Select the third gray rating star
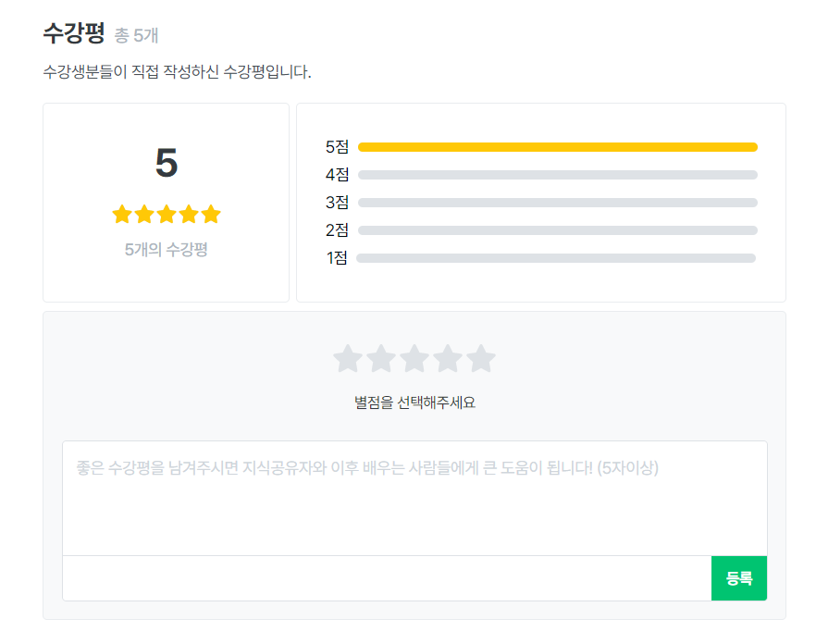The height and width of the screenshot is (644, 816). pyautogui.click(x=414, y=359)
